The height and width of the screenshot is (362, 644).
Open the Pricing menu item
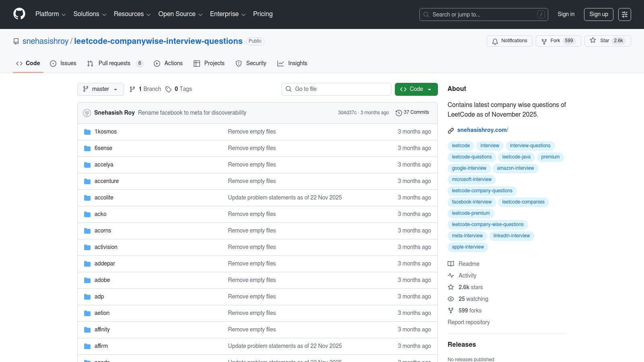pyautogui.click(x=262, y=14)
